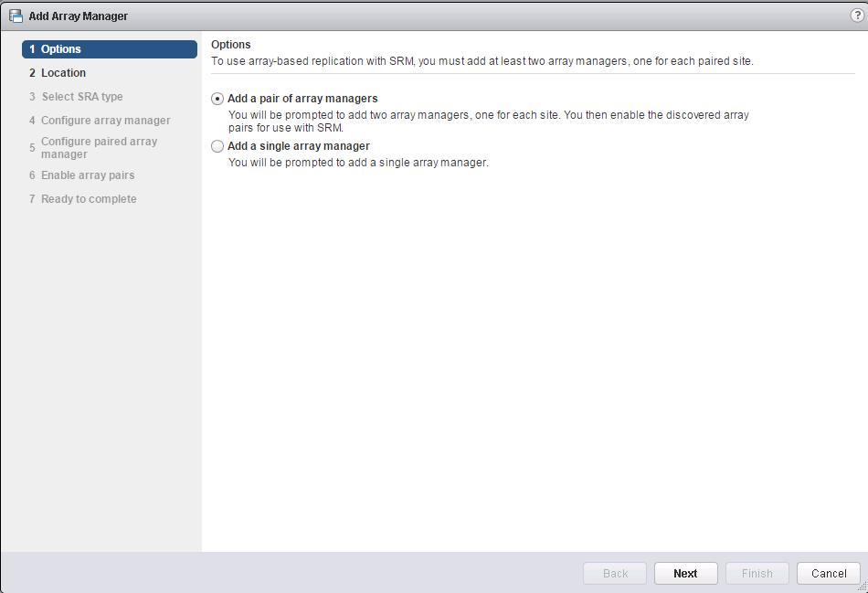Image resolution: width=868 pixels, height=593 pixels.
Task: Click the Add Array Manager title icon
Action: (16, 16)
